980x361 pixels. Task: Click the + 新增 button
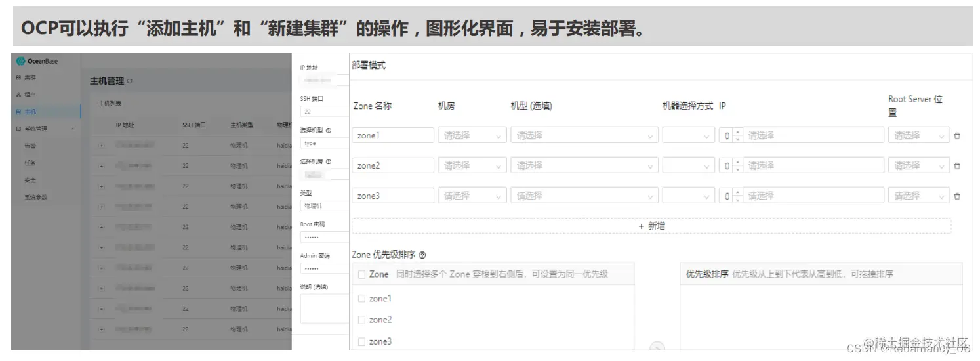tap(651, 226)
